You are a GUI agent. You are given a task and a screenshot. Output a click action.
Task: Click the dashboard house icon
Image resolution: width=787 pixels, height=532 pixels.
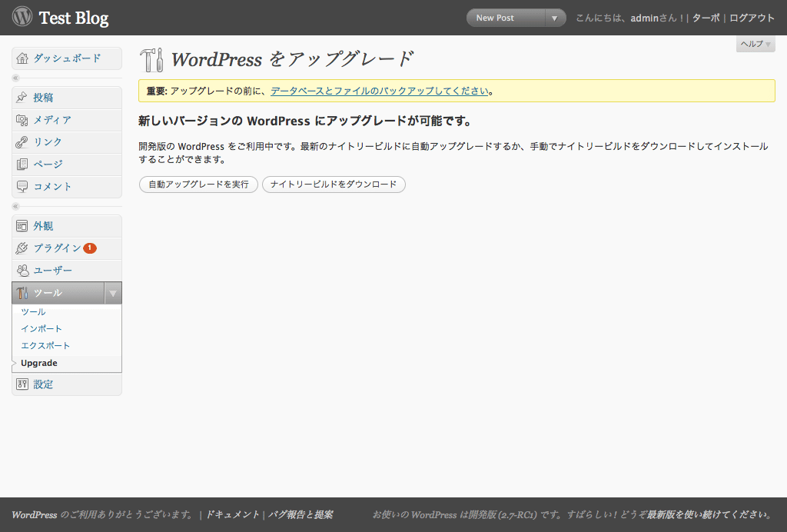click(x=22, y=58)
